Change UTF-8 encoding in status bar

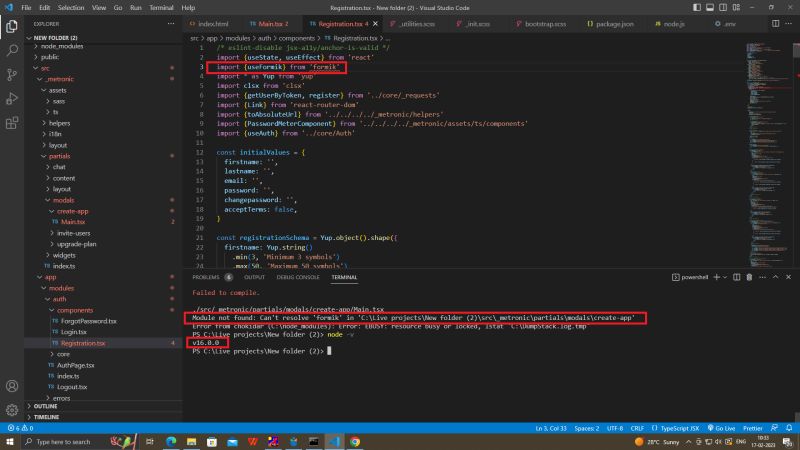[x=615, y=428]
